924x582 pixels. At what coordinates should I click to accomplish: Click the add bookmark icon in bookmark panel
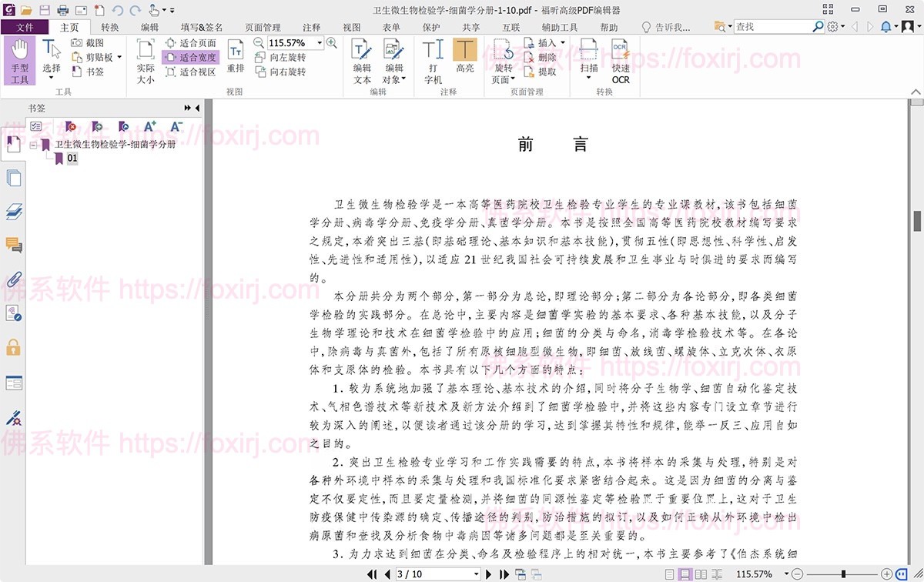(95, 127)
